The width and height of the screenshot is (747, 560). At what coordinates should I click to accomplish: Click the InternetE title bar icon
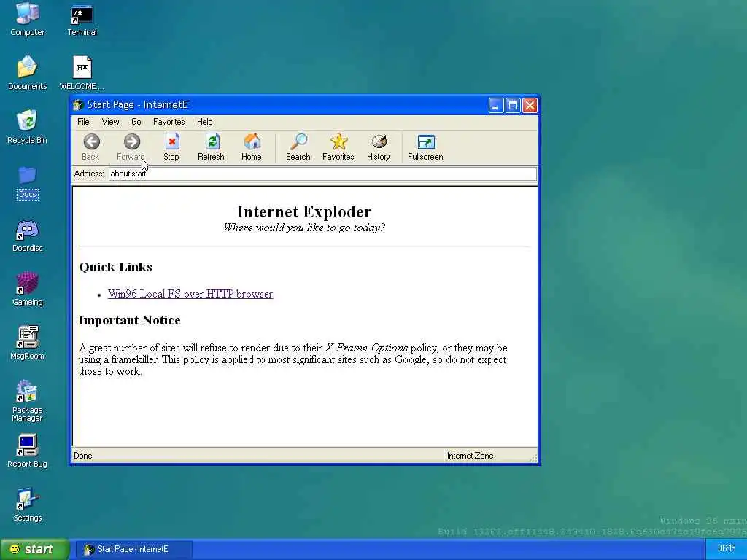[78, 105]
